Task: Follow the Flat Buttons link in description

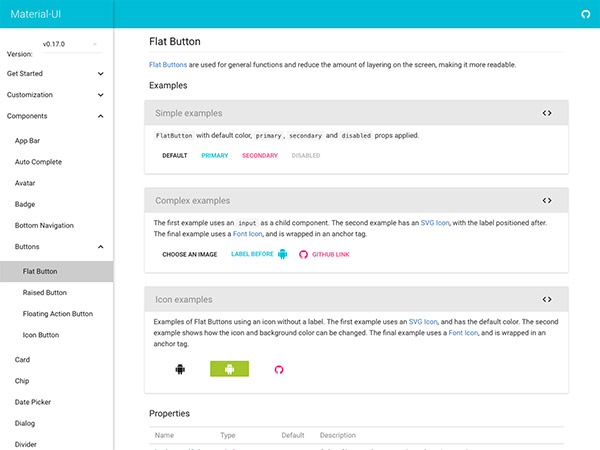Action: (x=168, y=65)
